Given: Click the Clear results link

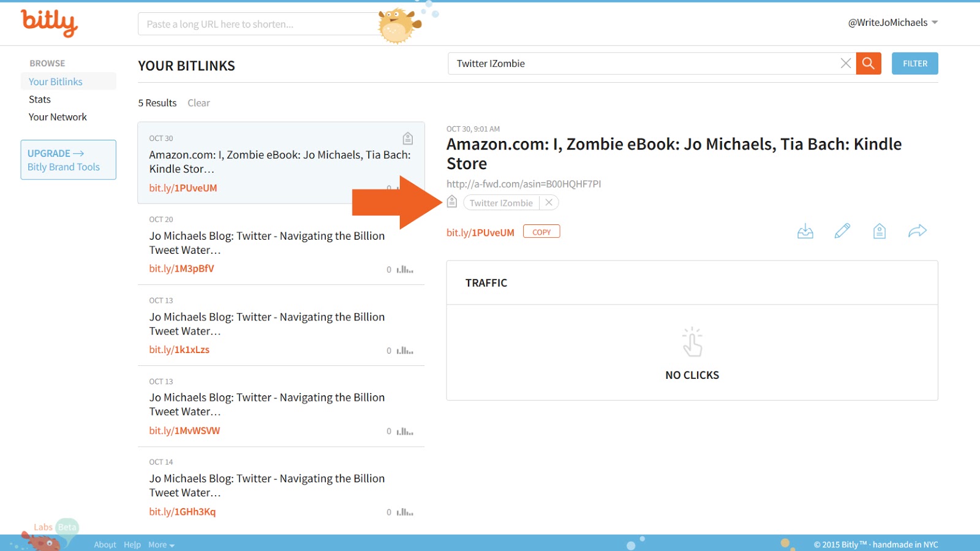Looking at the screenshot, I should [x=198, y=103].
